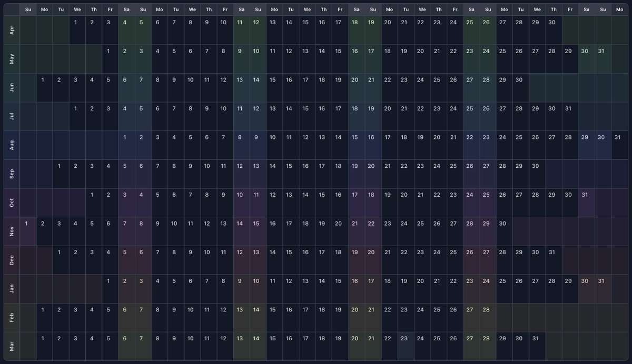Viewport: 632px width, 364px height.
Task: Select October 1
Action: point(94,202)
